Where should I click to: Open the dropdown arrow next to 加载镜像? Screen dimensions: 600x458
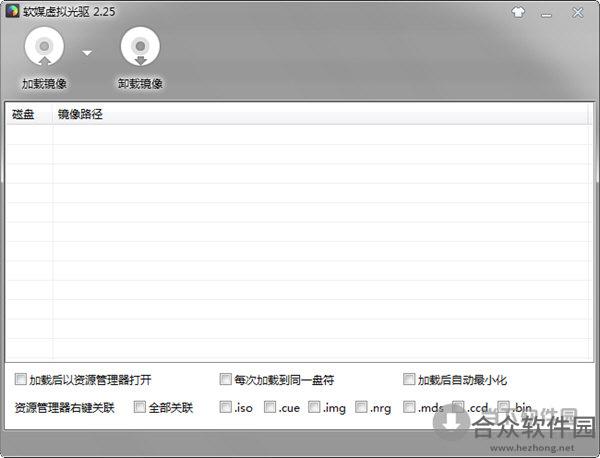point(87,53)
